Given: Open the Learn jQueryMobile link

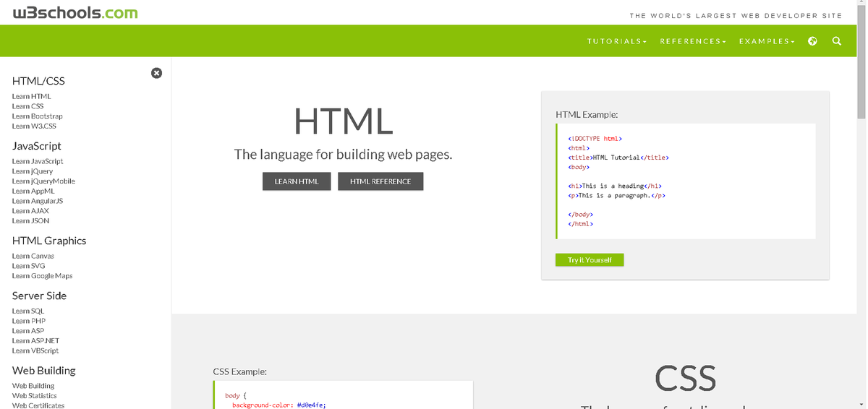Looking at the screenshot, I should 43,181.
